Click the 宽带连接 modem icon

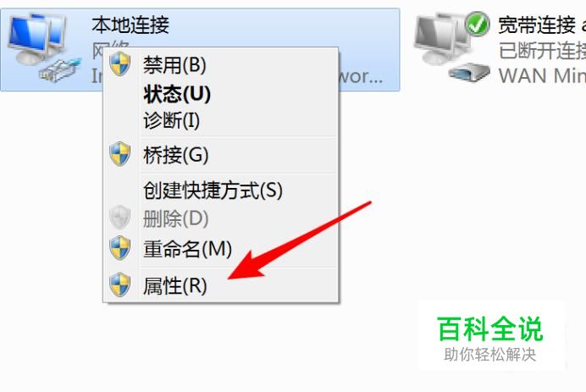pyautogui.click(x=451, y=47)
